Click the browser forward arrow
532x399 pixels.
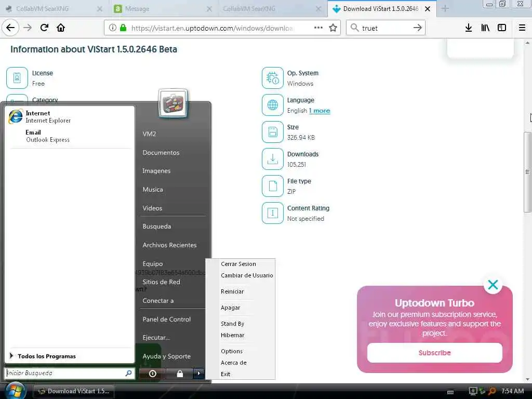pos(28,28)
